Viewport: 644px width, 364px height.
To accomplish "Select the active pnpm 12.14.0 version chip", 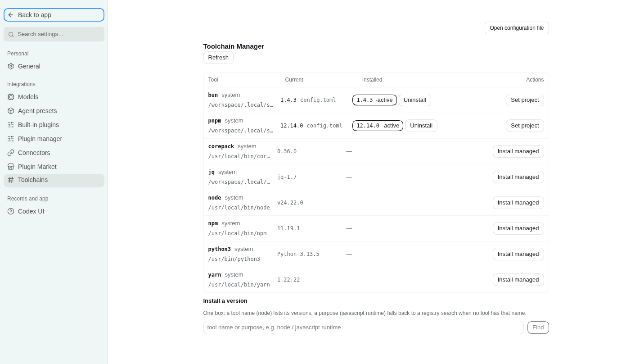I will [378, 126].
